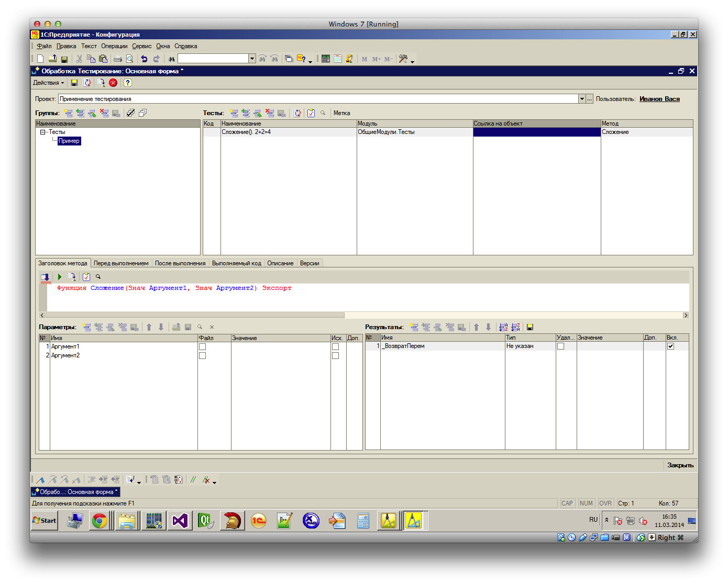This screenshot has width=728, height=584.
Task: Toggle Исх. checkbox for Аргумент2
Action: pyautogui.click(x=335, y=355)
